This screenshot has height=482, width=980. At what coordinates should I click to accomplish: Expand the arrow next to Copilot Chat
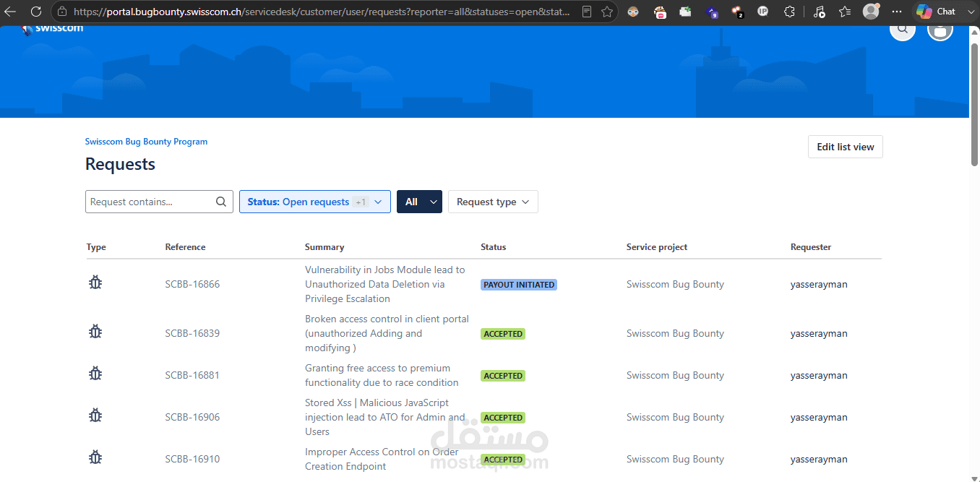[x=970, y=12]
